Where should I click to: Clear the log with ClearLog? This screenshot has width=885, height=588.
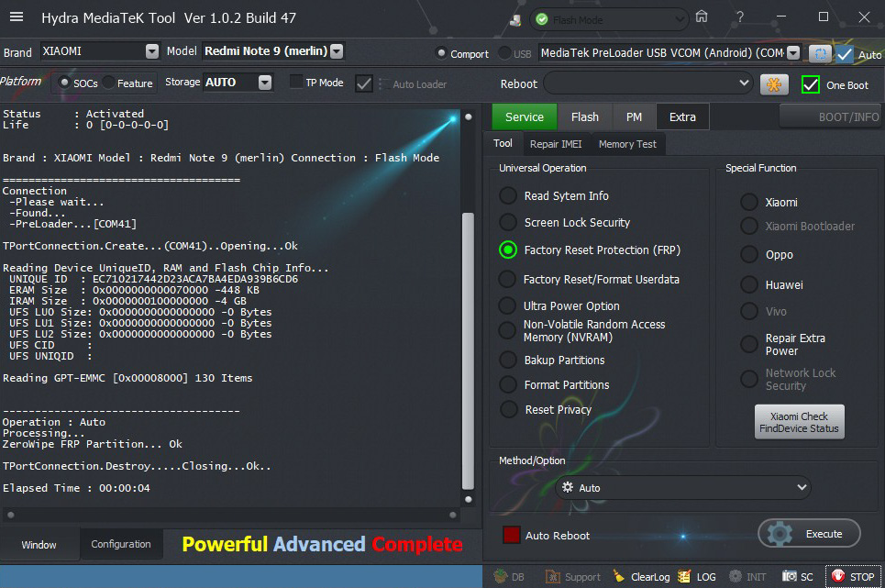(641, 577)
